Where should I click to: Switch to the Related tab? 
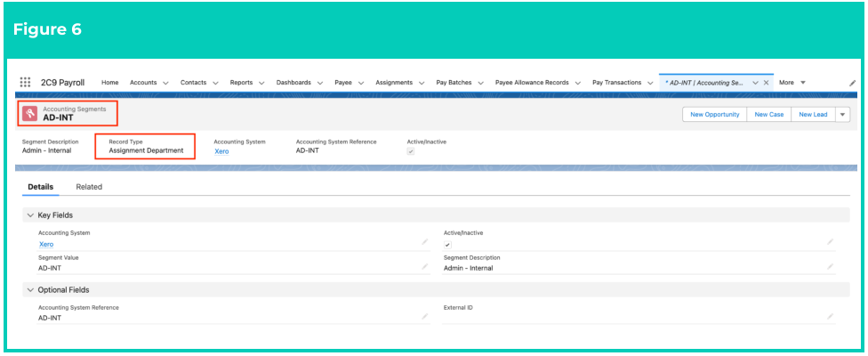coord(89,187)
